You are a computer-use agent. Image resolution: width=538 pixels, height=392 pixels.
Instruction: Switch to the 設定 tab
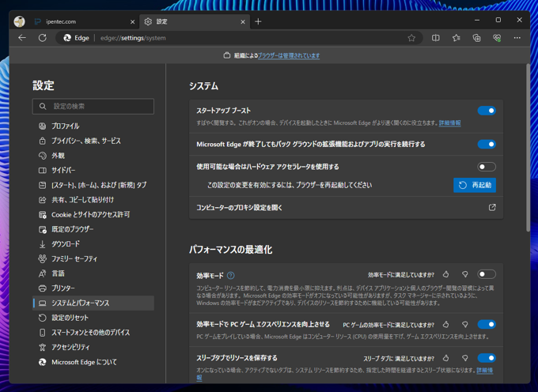coord(194,21)
